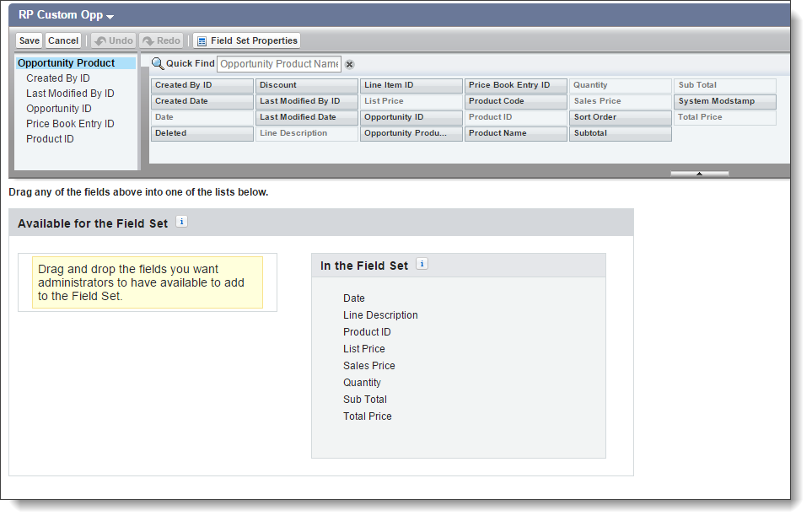Select Quantity in the field set list

point(362,383)
